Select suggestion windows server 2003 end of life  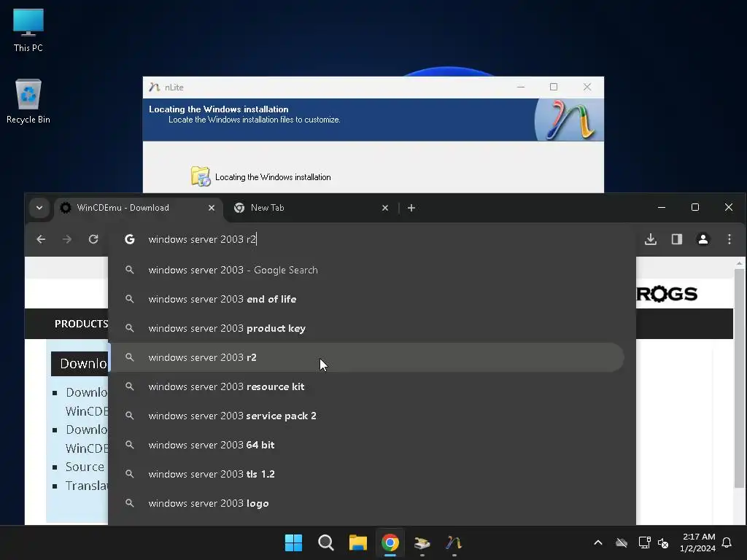(x=366, y=299)
